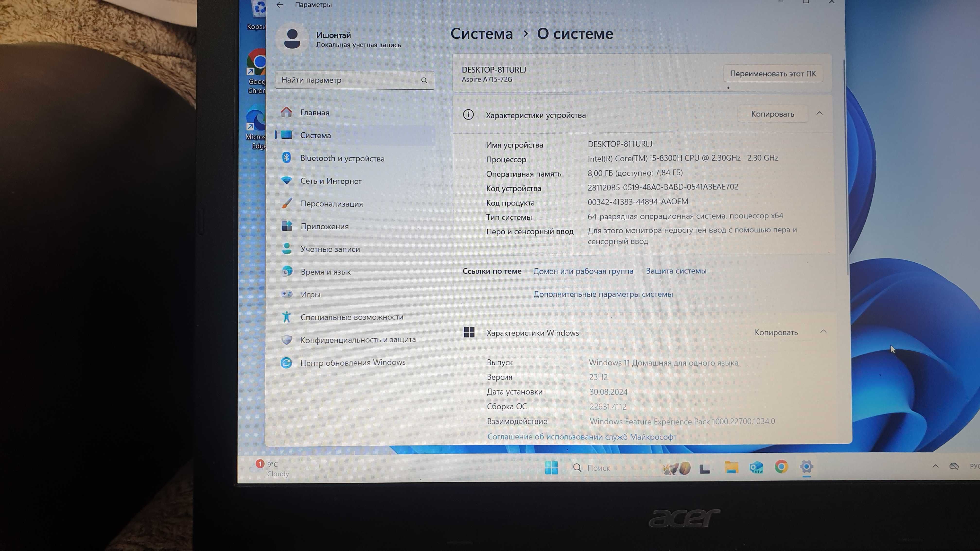980x551 pixels.
Task: Click the taskbar icon right of search highlight
Action: pos(705,468)
